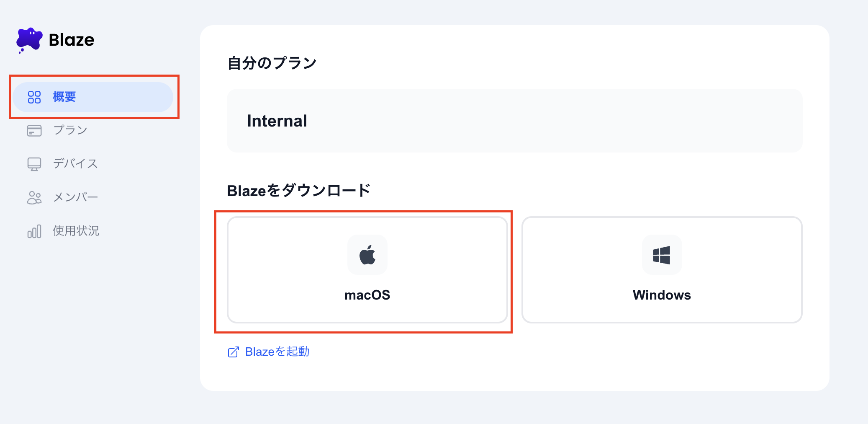868x424 pixels.
Task: Click the Apple logo icon
Action: [367, 255]
